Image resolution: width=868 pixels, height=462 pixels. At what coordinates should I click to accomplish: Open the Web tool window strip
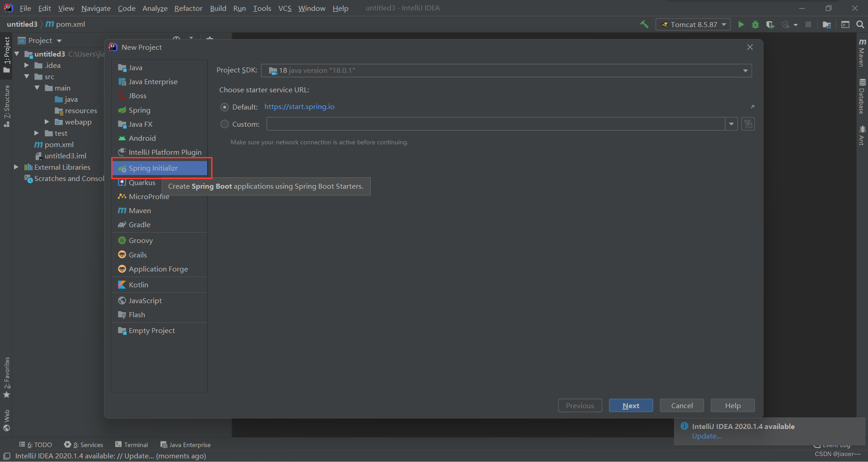pyautogui.click(x=6, y=420)
